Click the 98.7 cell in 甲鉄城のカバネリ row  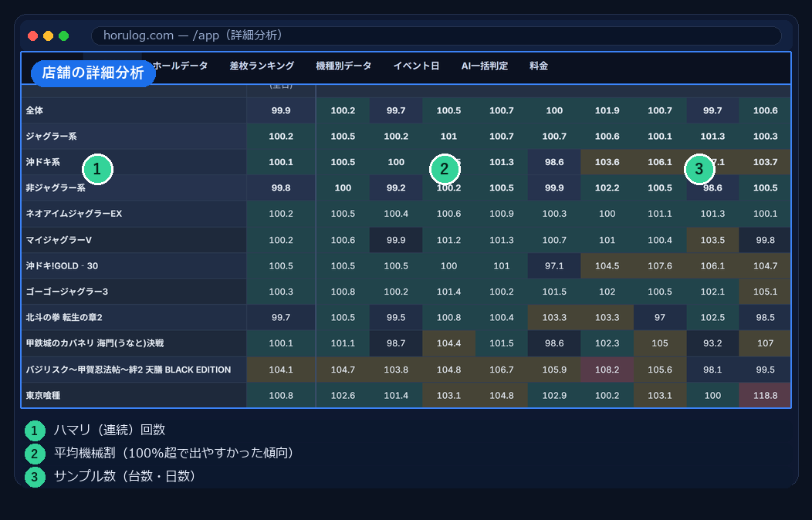(x=396, y=343)
